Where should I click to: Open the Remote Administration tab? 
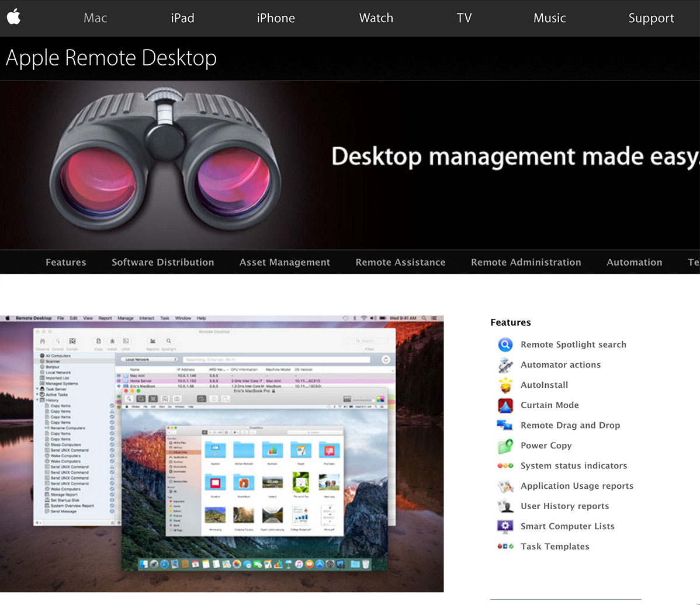point(526,262)
